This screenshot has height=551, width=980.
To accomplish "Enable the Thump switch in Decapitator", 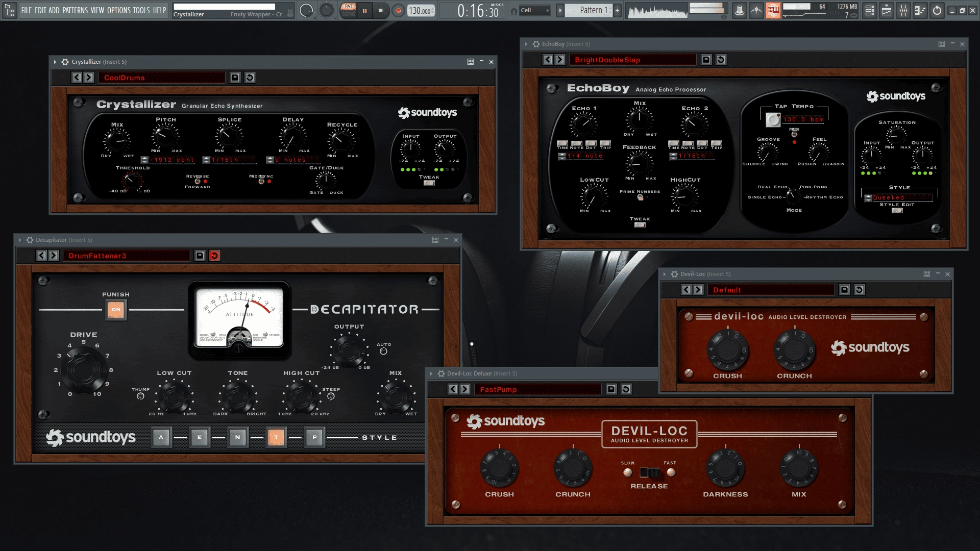I will click(140, 396).
